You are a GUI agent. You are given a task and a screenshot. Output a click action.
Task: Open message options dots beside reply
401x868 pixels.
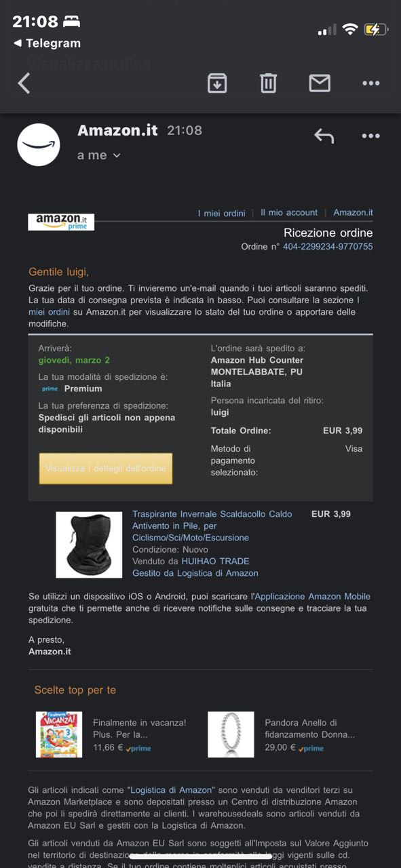coord(371,136)
